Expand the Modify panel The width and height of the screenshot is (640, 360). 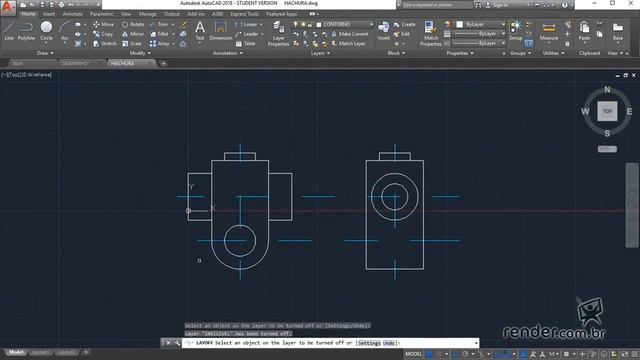[x=140, y=53]
